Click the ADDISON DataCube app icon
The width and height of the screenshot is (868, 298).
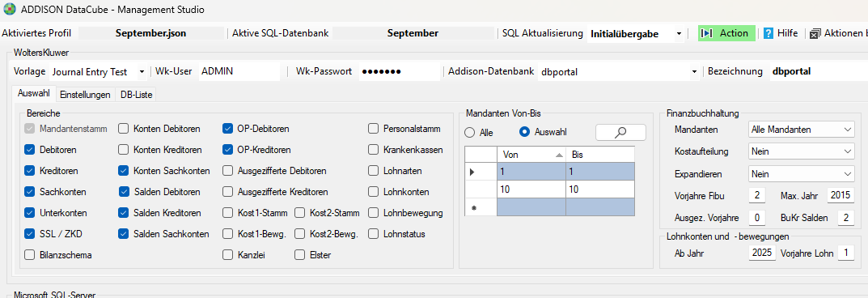point(10,10)
